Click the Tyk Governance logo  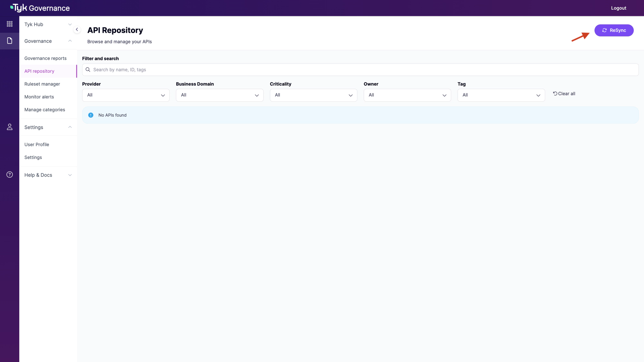point(40,8)
